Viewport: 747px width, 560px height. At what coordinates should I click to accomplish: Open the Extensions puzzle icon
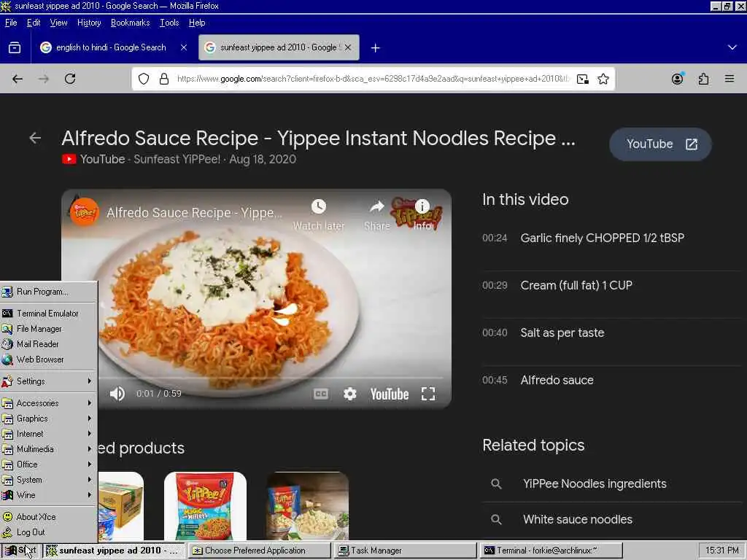[704, 79]
